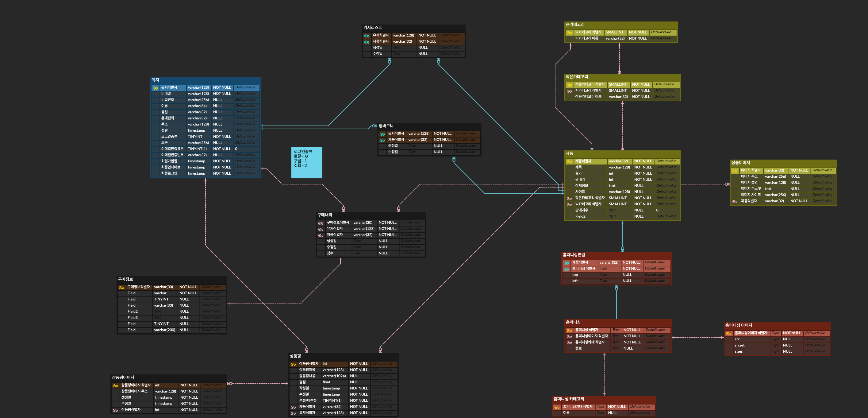Screen dimensions: 868x418
Task: Click the foreign key icon of 홈퍼니싱이미지 식별자 row
Action: point(569,336)
